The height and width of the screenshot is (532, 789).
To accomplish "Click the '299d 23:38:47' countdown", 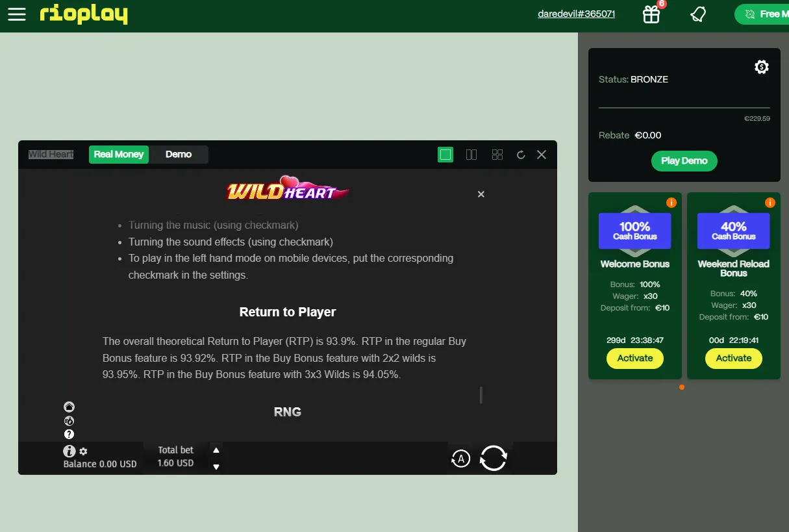I will point(635,340).
